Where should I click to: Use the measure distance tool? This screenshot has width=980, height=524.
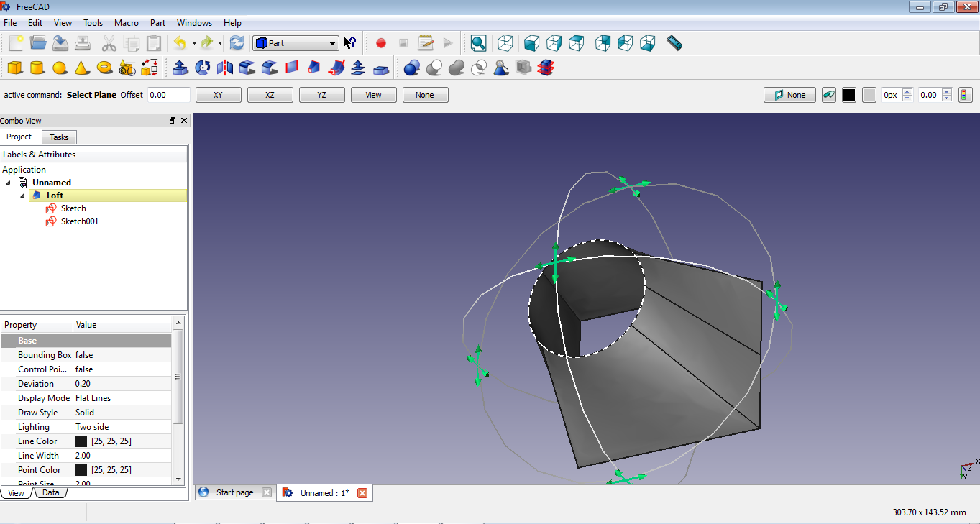pos(674,43)
